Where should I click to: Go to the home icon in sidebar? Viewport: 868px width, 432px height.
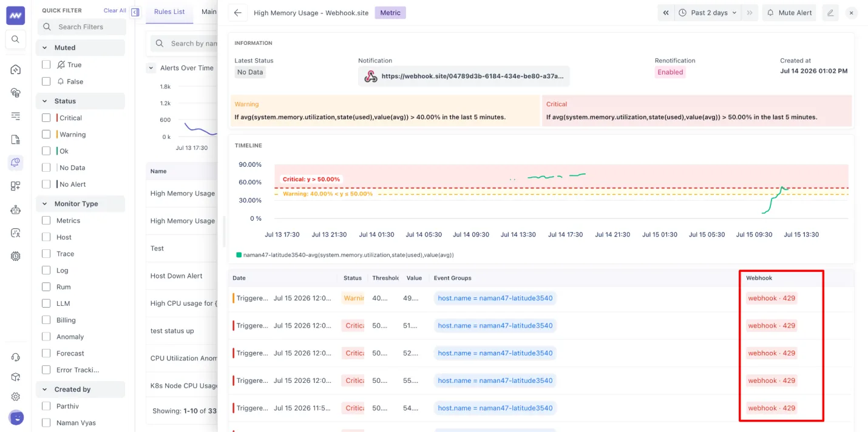(16, 69)
